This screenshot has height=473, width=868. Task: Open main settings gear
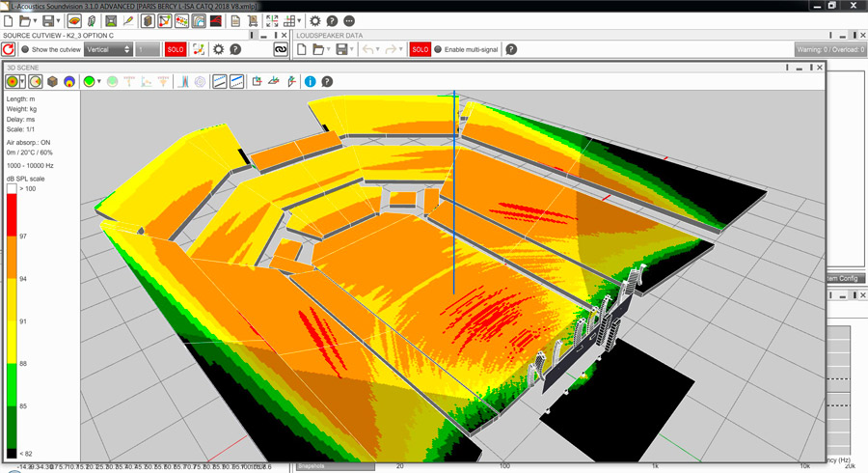[315, 21]
